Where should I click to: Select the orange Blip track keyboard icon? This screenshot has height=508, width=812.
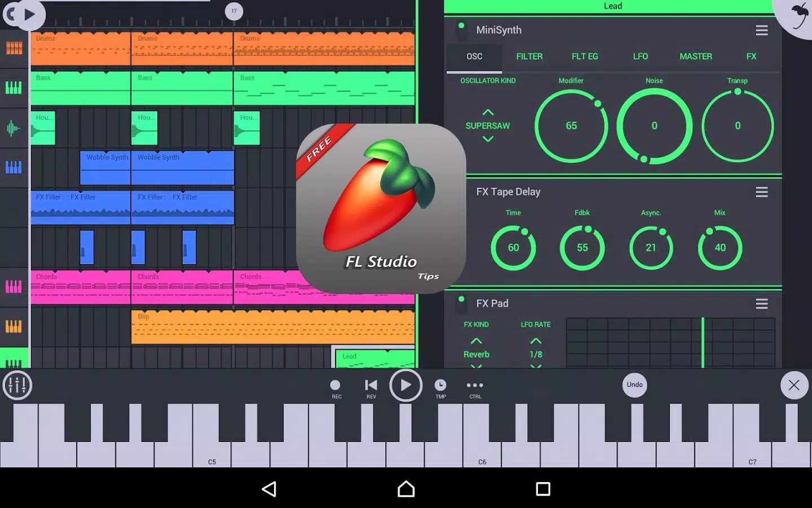(14, 326)
